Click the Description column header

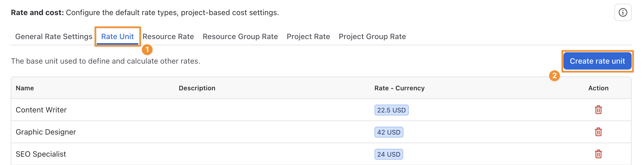coord(197,88)
